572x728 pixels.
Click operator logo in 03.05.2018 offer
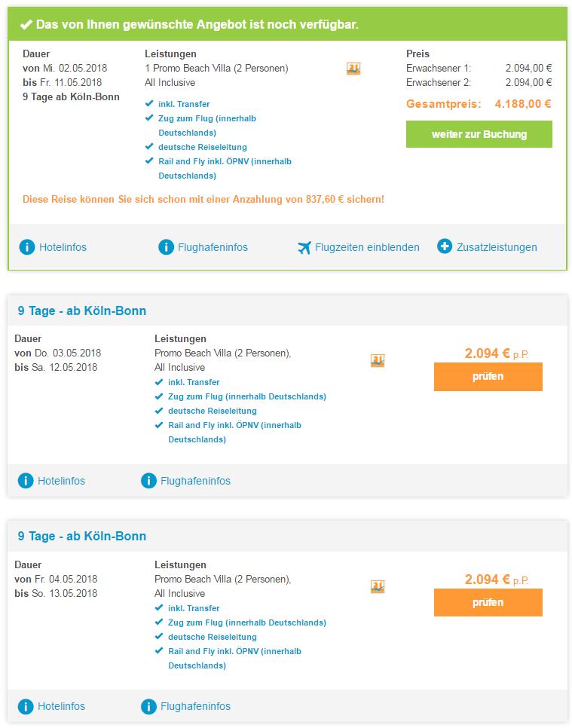(x=378, y=360)
